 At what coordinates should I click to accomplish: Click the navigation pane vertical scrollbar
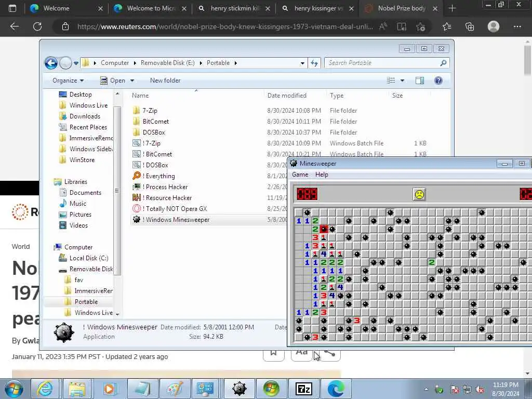coord(117,190)
